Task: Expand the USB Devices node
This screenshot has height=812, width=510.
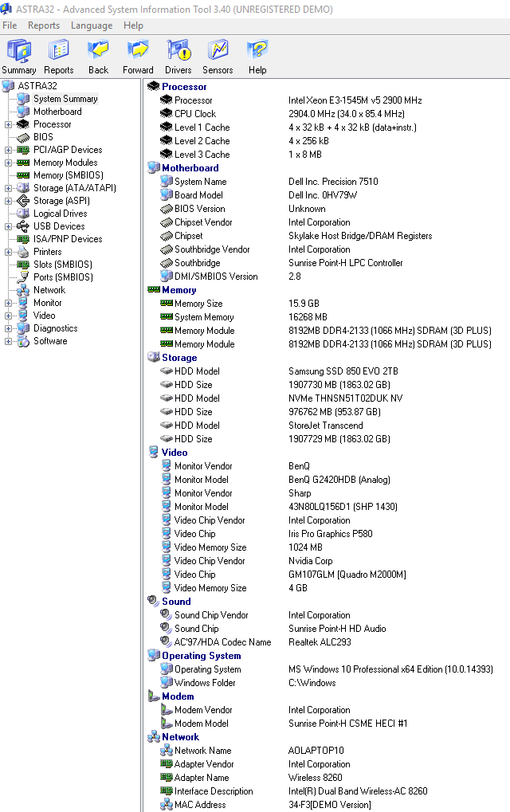Action: 8,226
